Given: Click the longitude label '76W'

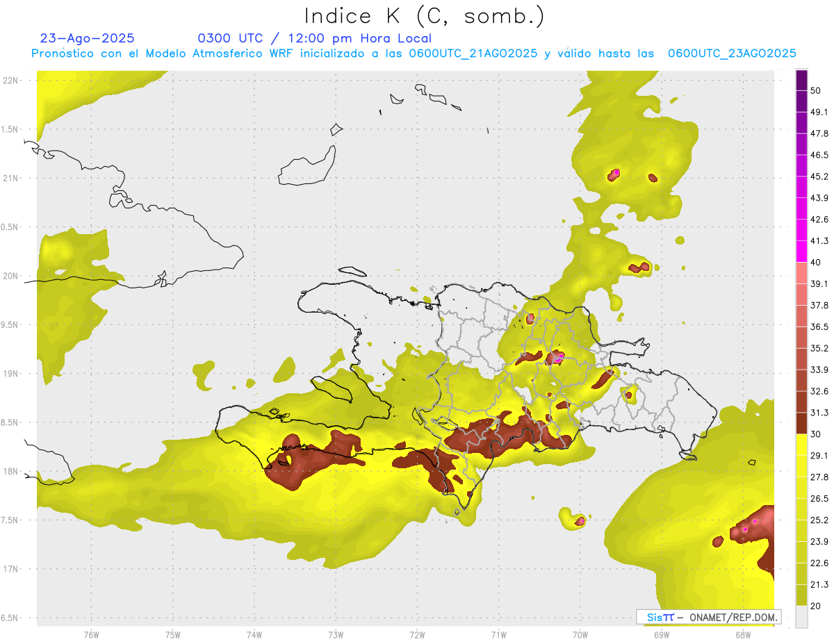Looking at the screenshot, I should point(91,634).
